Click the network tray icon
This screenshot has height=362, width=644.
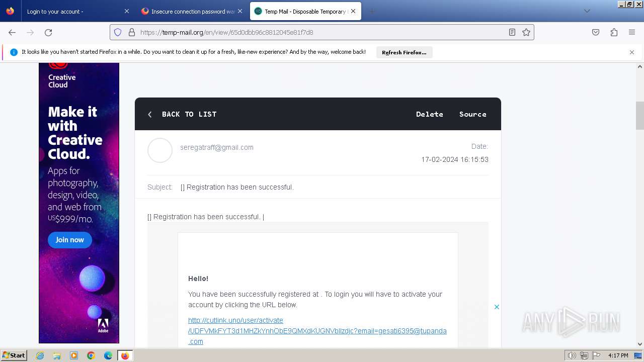[x=584, y=355]
